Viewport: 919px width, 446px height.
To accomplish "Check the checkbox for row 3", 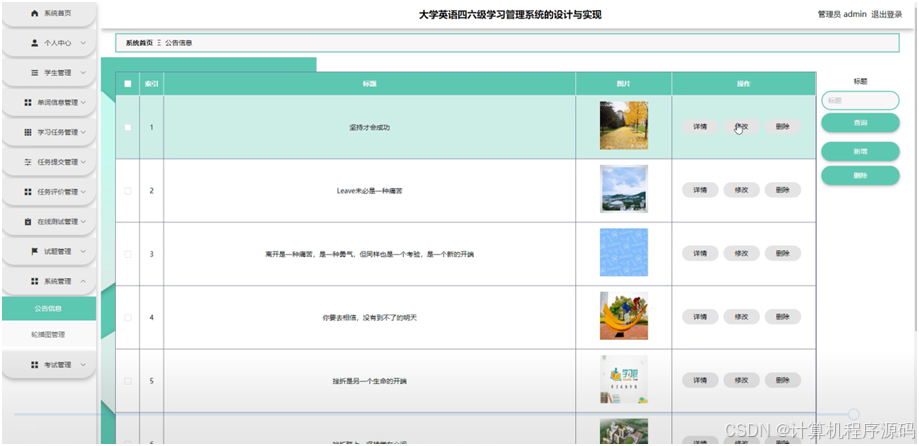I will click(x=128, y=254).
